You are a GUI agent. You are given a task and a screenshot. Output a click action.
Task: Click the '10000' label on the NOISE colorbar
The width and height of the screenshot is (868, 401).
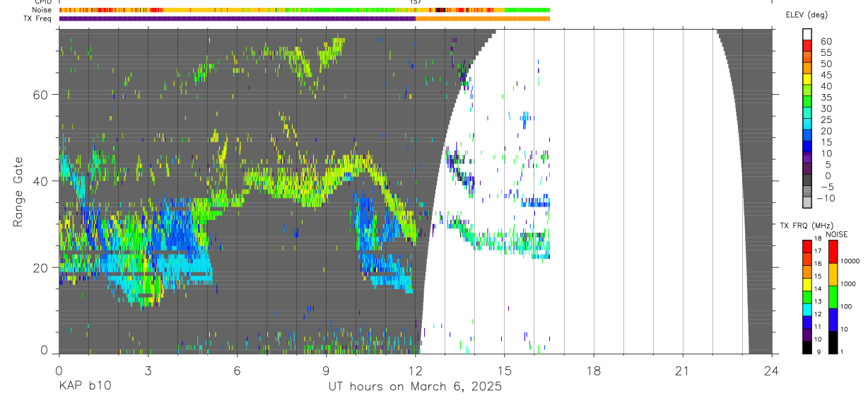(x=850, y=262)
